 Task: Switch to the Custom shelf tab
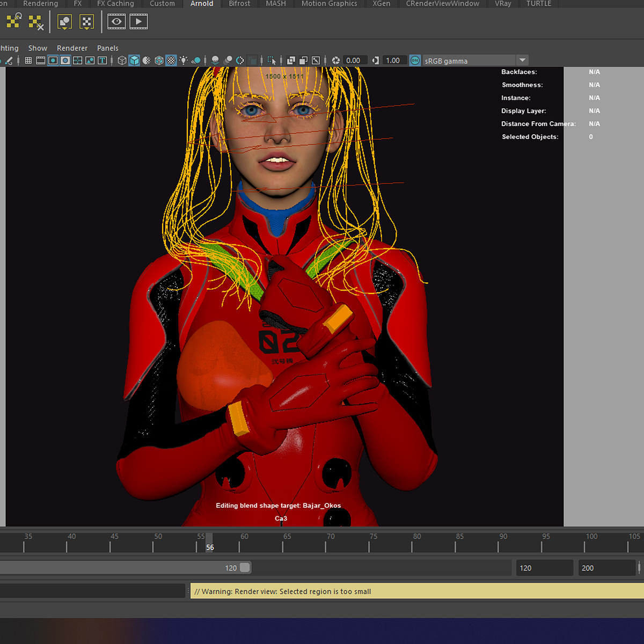pos(162,4)
